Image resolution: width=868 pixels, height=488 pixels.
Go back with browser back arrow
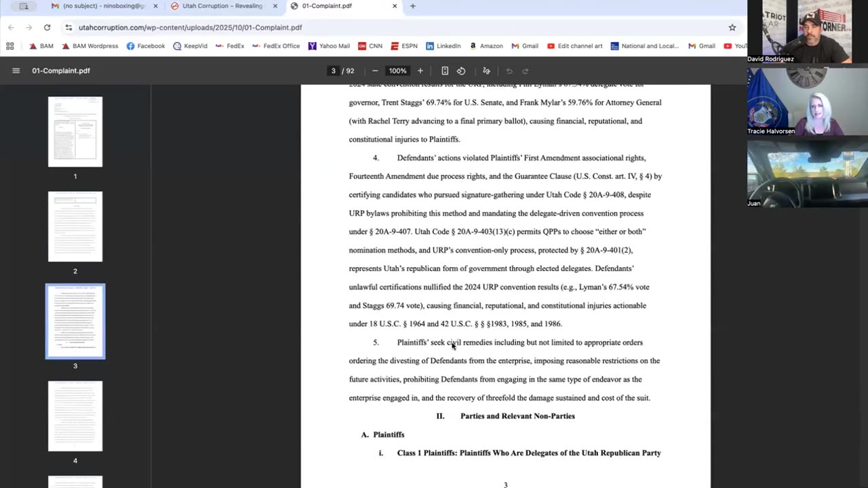pyautogui.click(x=11, y=27)
